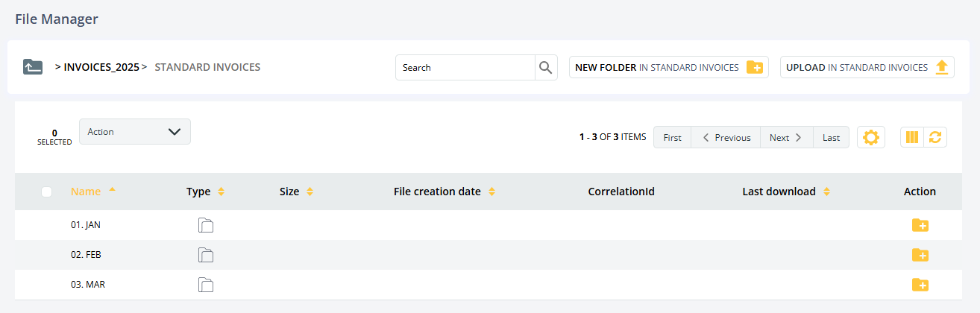Sort by File creation date column

tap(437, 192)
